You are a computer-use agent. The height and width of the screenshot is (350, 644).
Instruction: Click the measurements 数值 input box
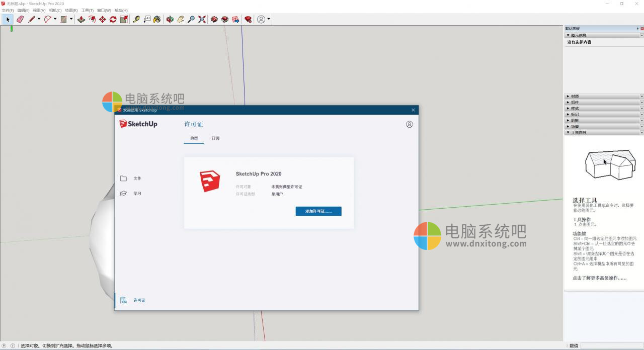(x=612, y=345)
